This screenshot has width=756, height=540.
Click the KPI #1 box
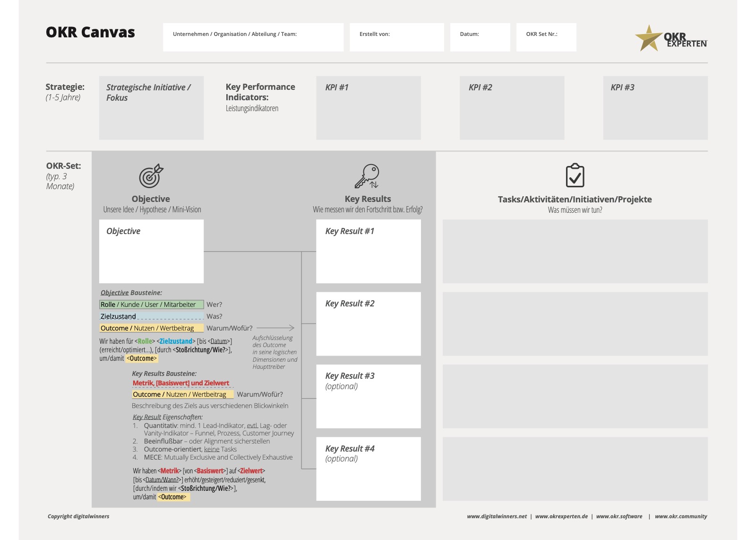(369, 108)
